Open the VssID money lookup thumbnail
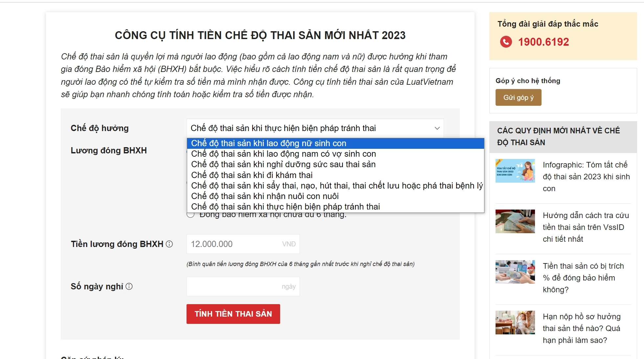This screenshot has width=644, height=359. click(515, 221)
